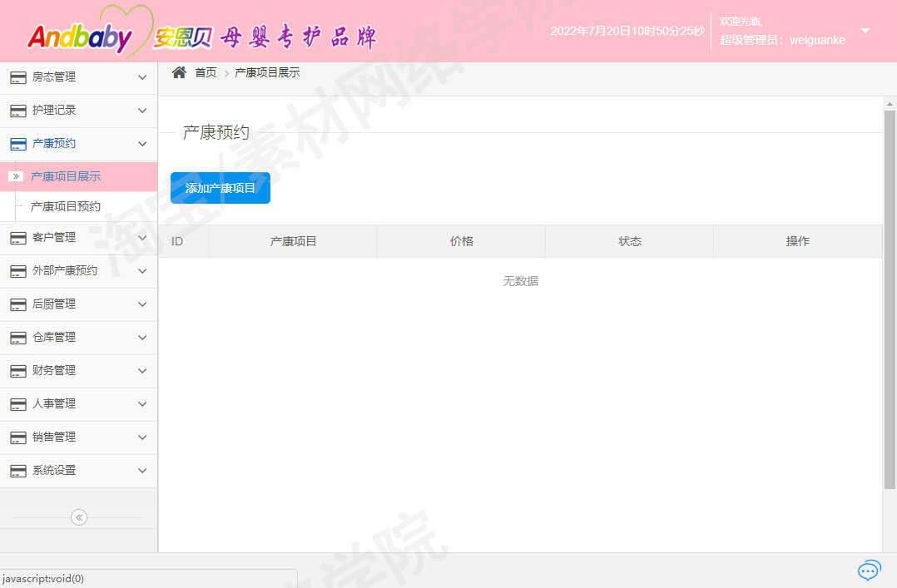Expand the 后厨管理 chevron

[x=142, y=304]
